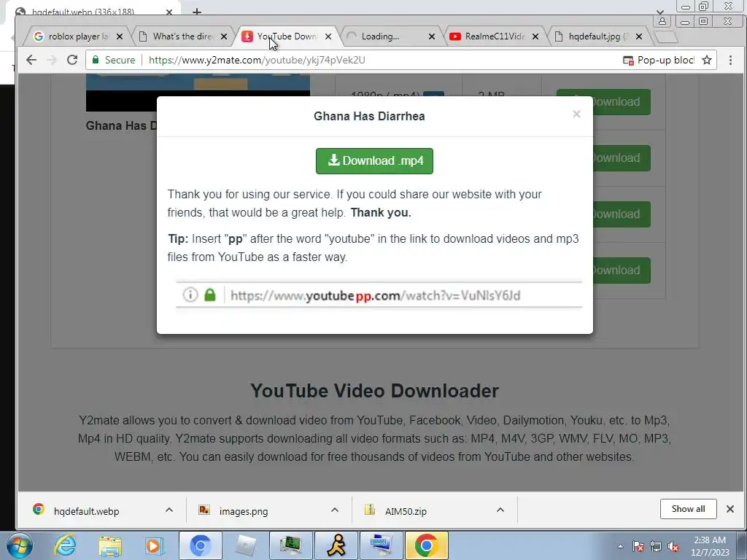747x560 pixels.
Task: Expand options for hqdefault.webp download
Action: (x=169, y=510)
